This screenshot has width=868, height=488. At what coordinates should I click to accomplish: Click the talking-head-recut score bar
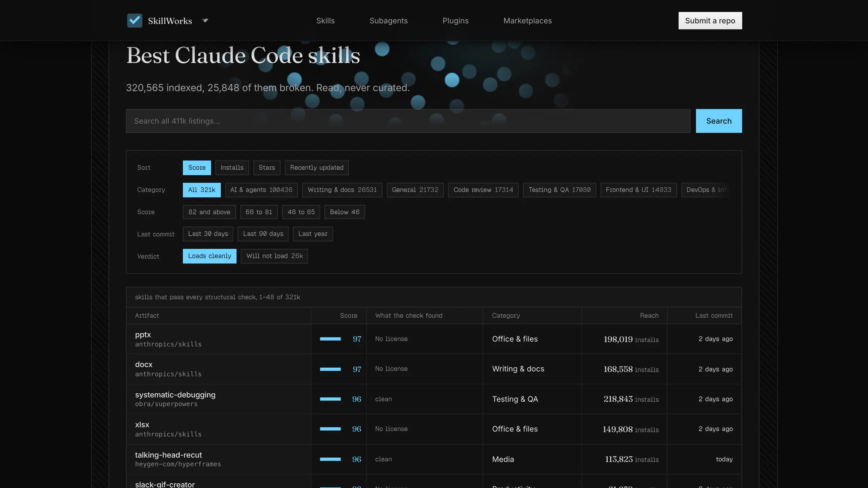coord(330,459)
